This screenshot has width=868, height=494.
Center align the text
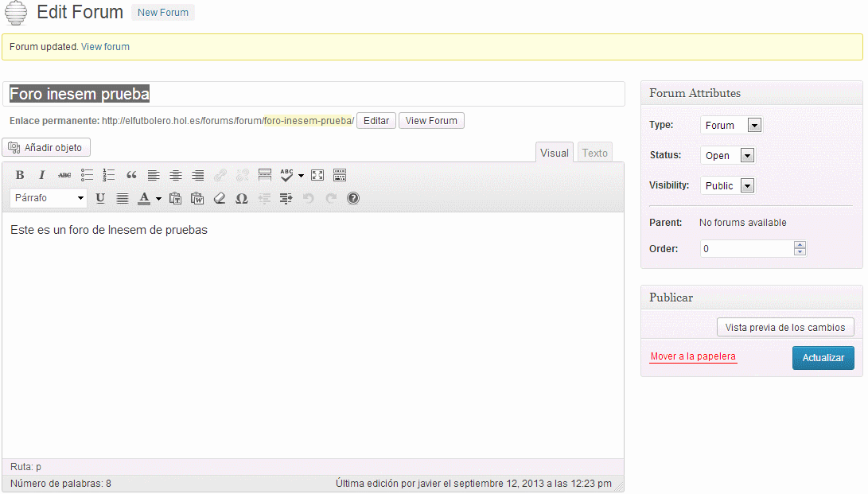(x=176, y=175)
